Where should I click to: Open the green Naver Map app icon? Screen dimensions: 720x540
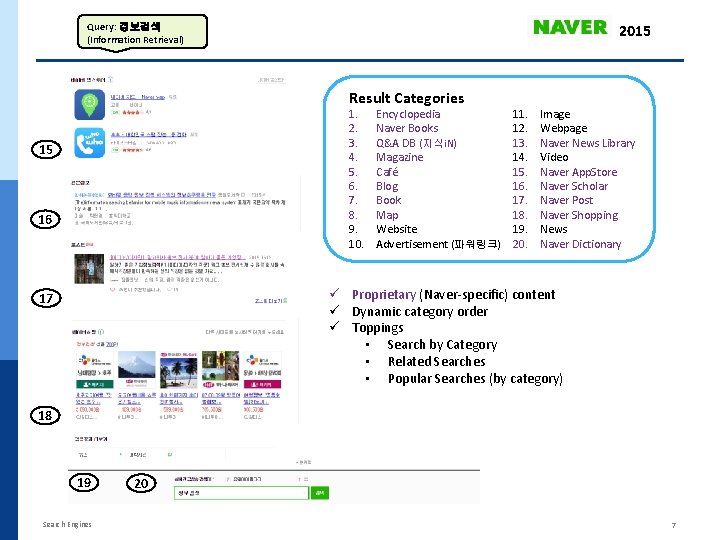tap(90, 104)
